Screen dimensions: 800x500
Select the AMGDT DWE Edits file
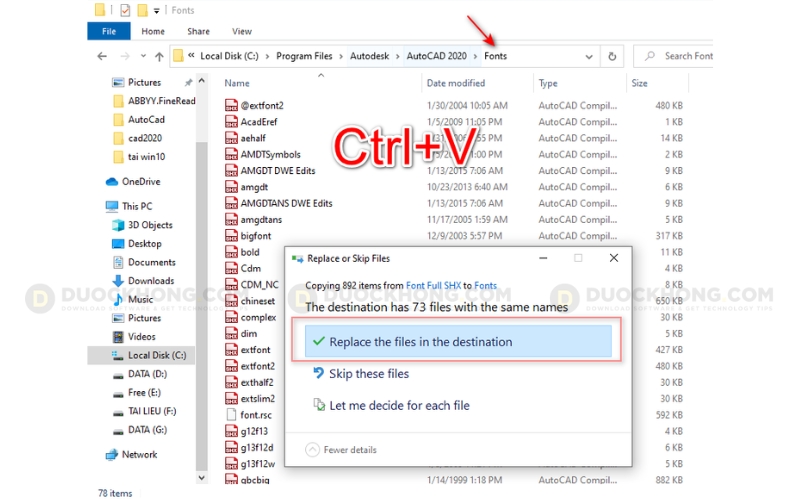coord(278,171)
